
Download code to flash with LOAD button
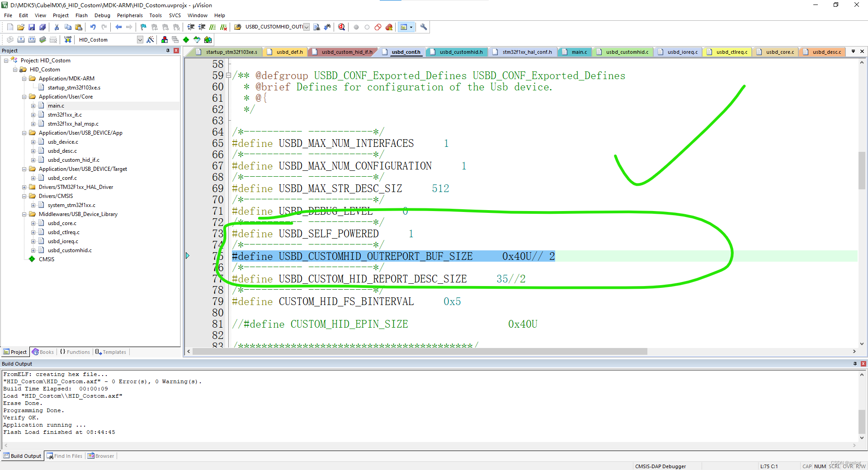click(x=67, y=39)
